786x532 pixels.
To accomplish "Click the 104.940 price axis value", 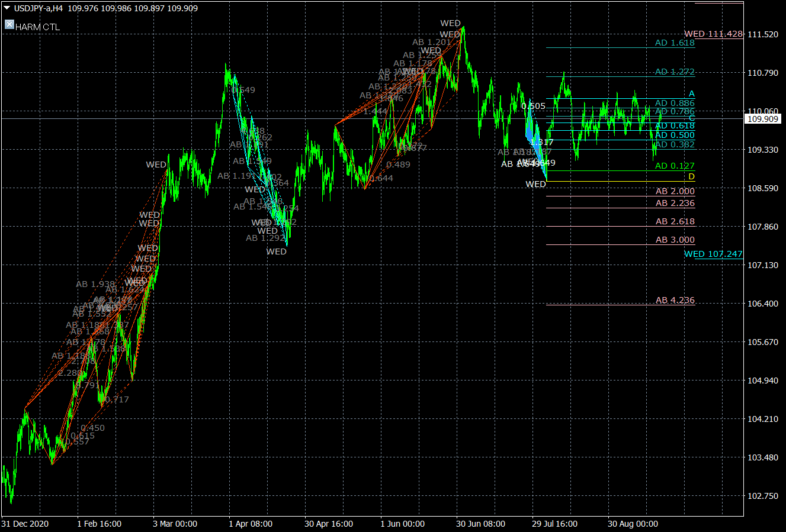I will pyautogui.click(x=763, y=381).
